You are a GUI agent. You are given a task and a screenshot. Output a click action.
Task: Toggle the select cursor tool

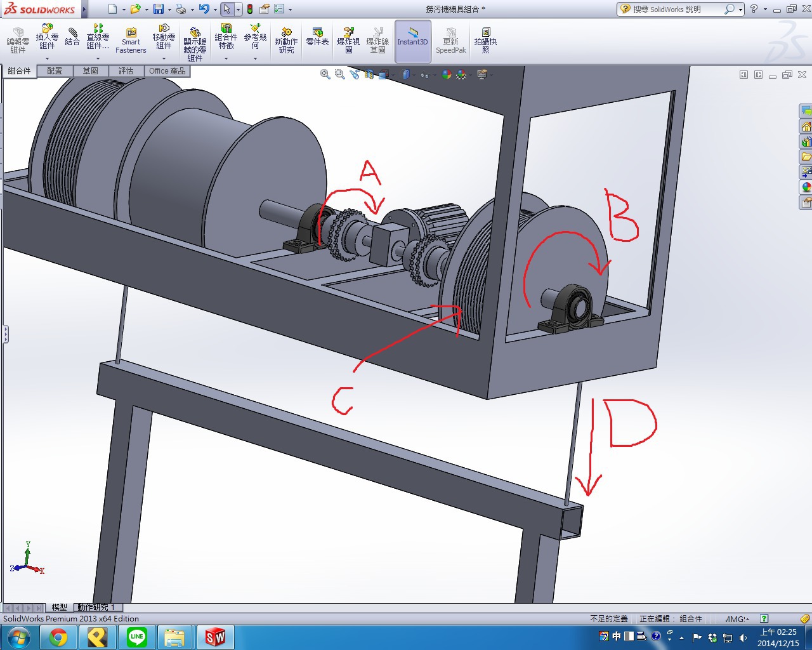(x=226, y=9)
